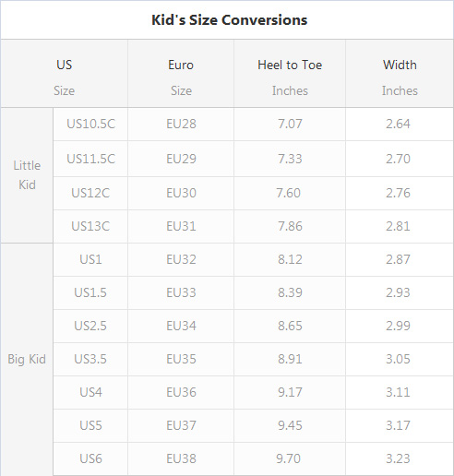Click the 7.86 heel to toe value
The width and height of the screenshot is (454, 476).
290,226
